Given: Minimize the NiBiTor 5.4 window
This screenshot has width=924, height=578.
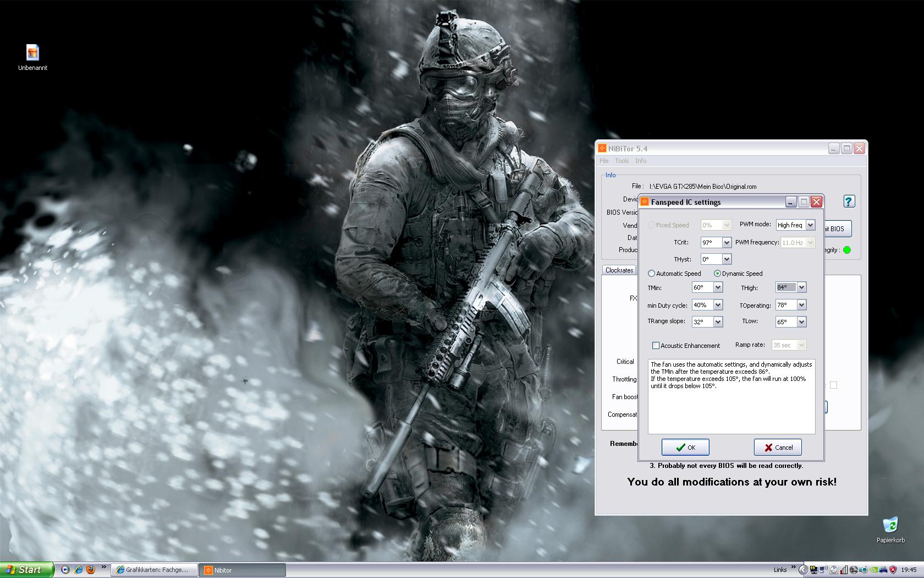Looking at the screenshot, I should 834,148.
